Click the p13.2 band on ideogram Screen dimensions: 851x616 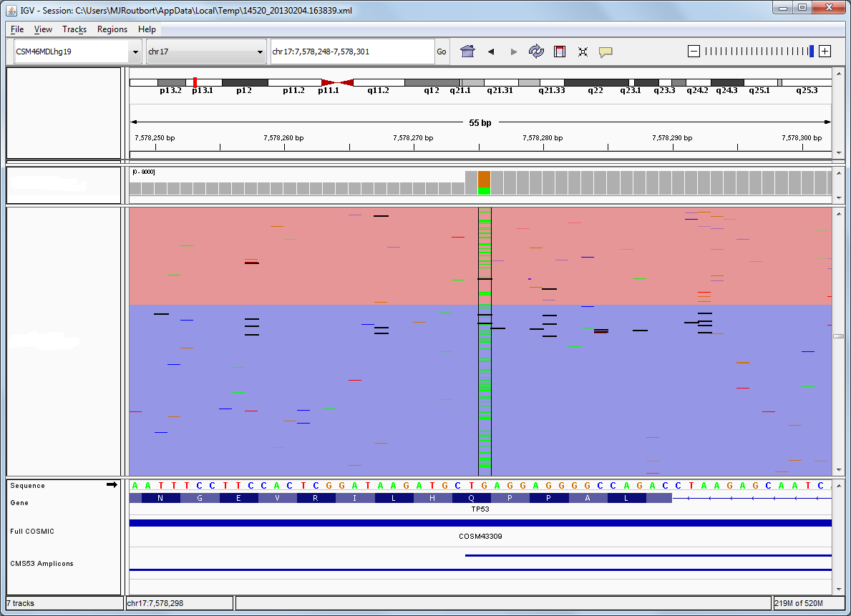[171, 82]
